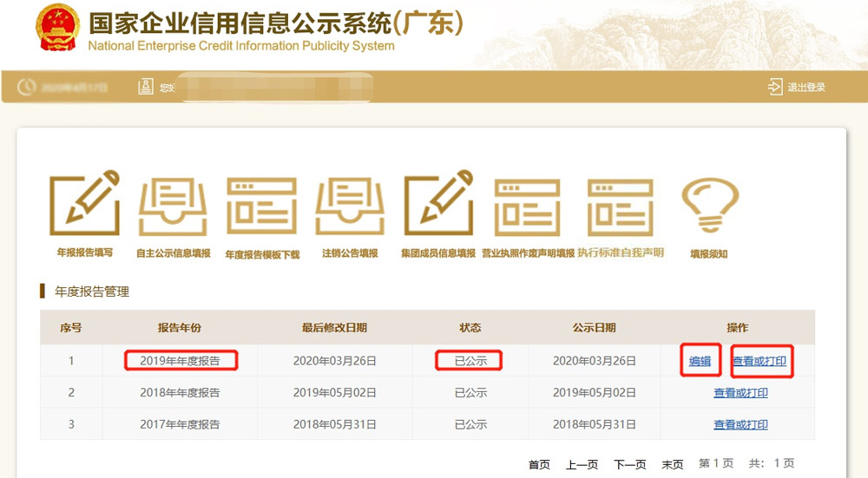This screenshot has width=868, height=478.
Task: Open 查看或打印 for 2019年年度报告
Action: [x=759, y=361]
